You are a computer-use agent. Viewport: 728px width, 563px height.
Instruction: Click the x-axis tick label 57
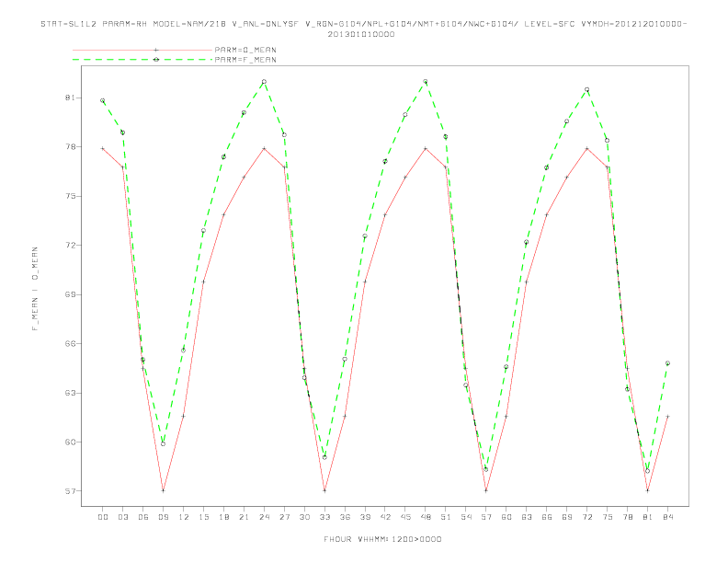click(486, 517)
